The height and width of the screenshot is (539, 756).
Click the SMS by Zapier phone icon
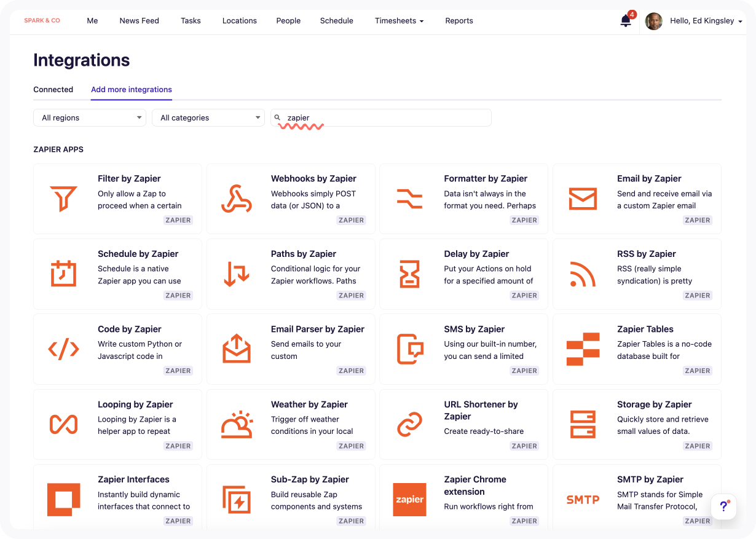pos(410,349)
